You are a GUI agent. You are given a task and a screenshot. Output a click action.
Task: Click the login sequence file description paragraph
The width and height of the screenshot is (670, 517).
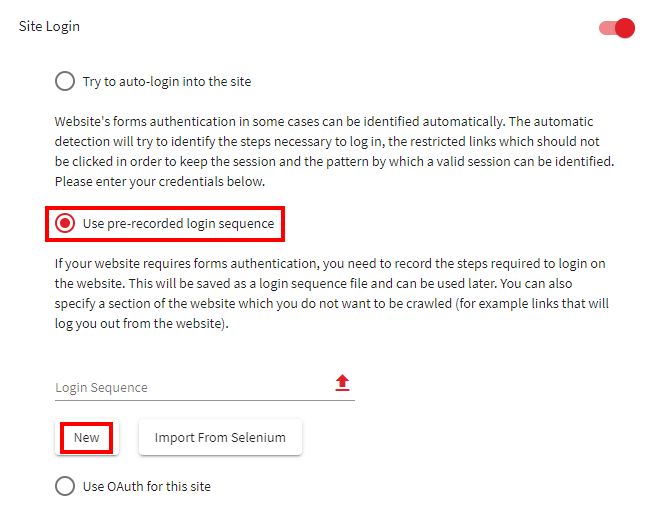pyautogui.click(x=332, y=294)
